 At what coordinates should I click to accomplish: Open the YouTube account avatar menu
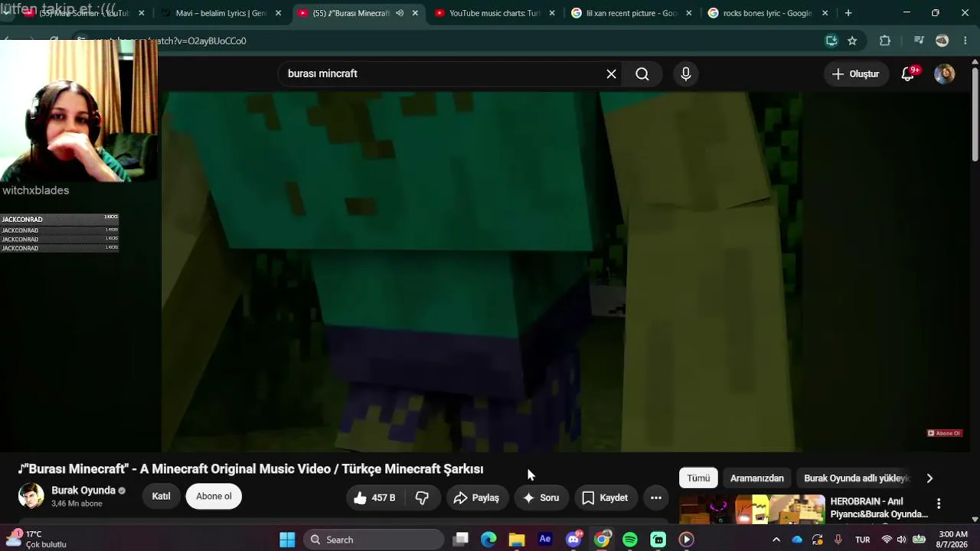pos(945,74)
